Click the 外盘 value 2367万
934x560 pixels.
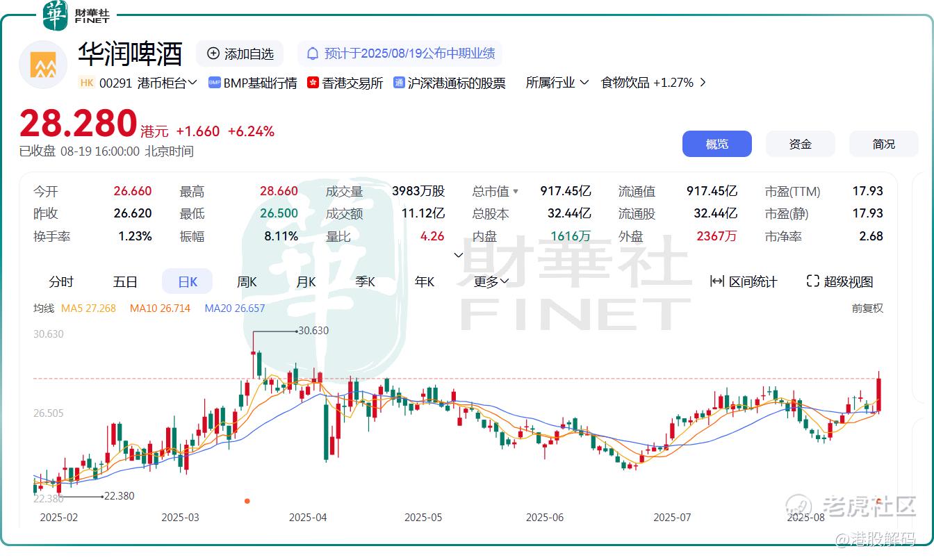pos(716,236)
